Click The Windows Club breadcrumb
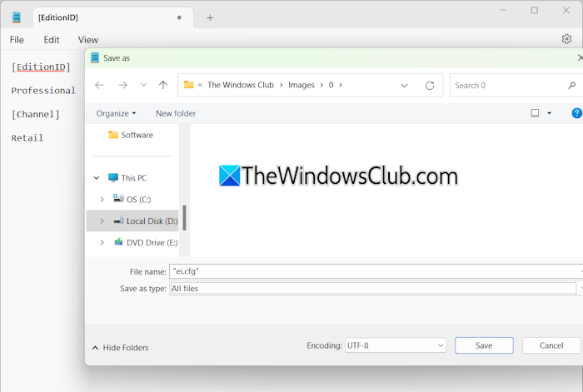The width and height of the screenshot is (583, 392). tap(241, 85)
